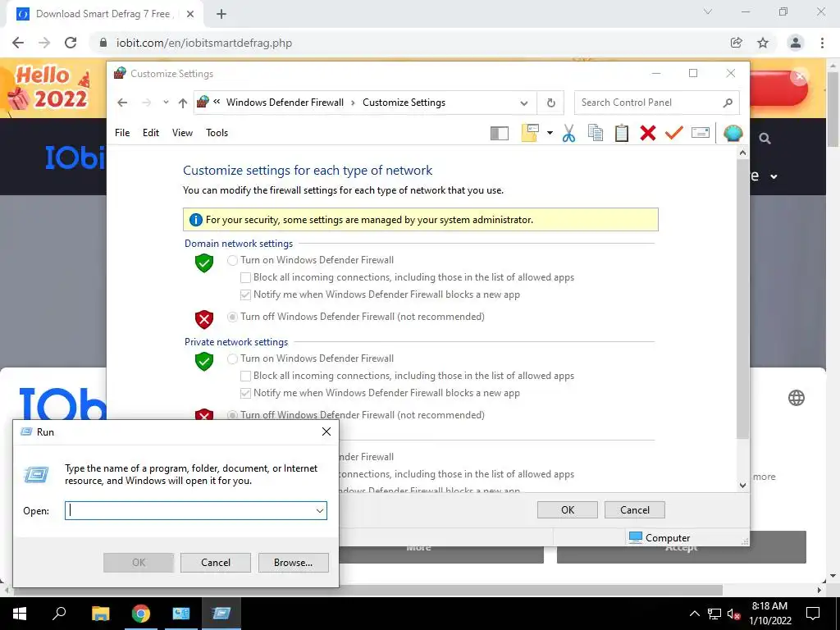Open the File menu
This screenshot has width=840, height=630.
(122, 133)
